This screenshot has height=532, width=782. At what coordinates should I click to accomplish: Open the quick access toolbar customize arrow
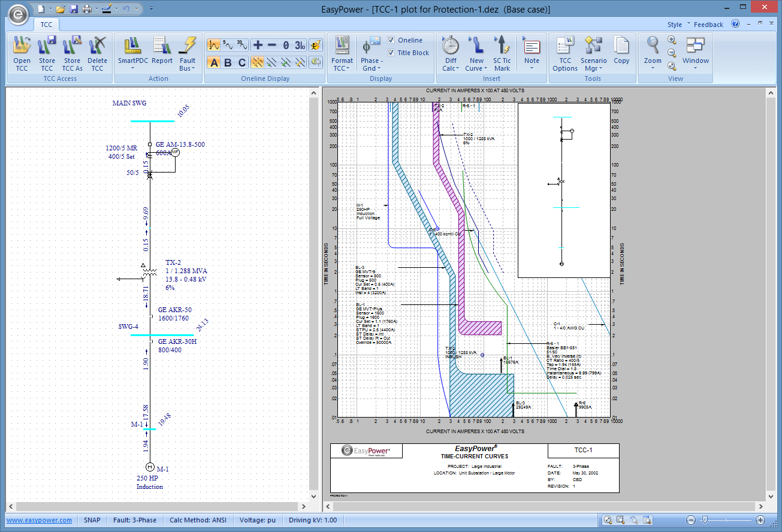pyautogui.click(x=151, y=9)
